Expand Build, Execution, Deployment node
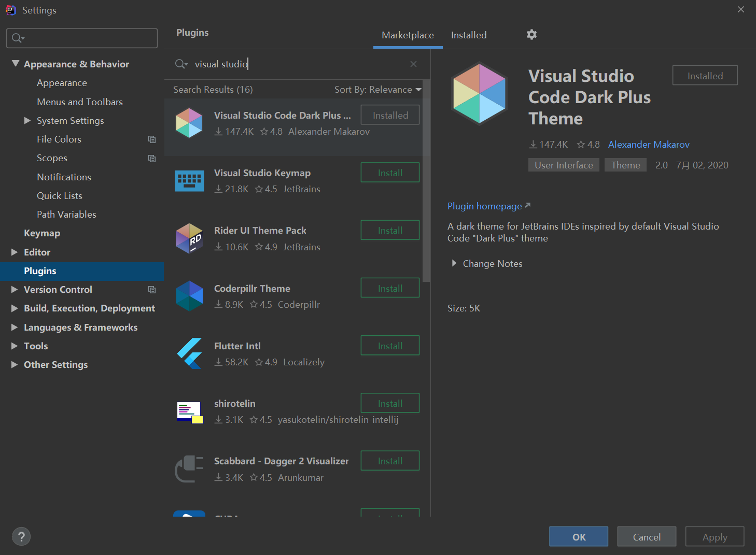The height and width of the screenshot is (555, 756). click(x=15, y=308)
